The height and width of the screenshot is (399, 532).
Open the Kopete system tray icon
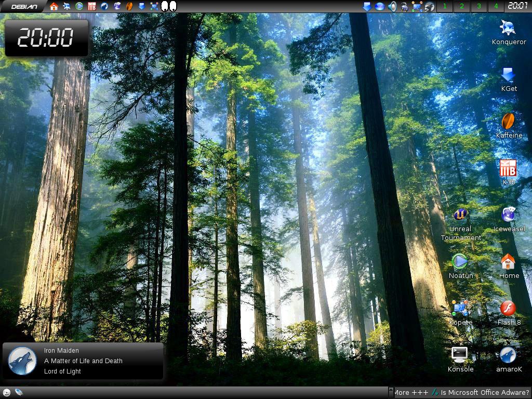tap(417, 6)
